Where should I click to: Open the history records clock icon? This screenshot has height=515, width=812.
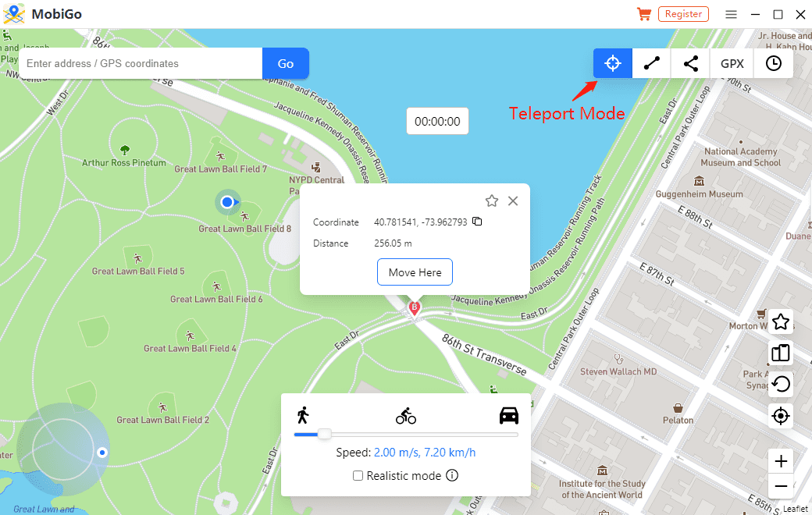(x=774, y=64)
